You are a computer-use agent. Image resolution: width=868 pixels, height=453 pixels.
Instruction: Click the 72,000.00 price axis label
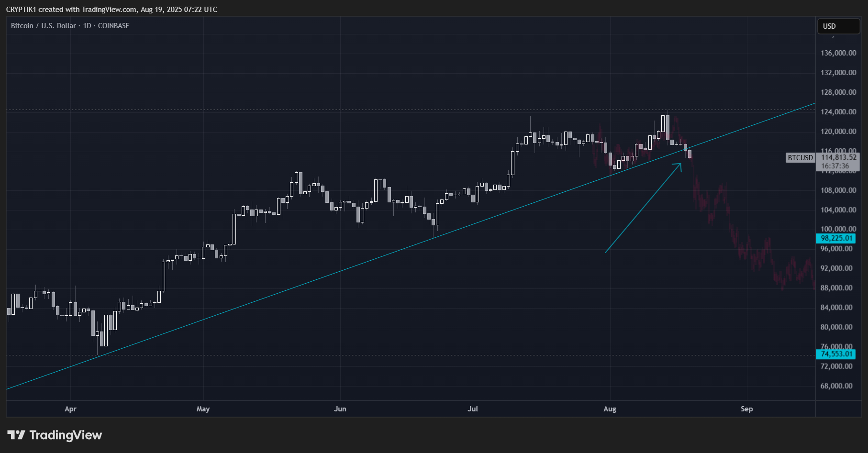tap(836, 366)
